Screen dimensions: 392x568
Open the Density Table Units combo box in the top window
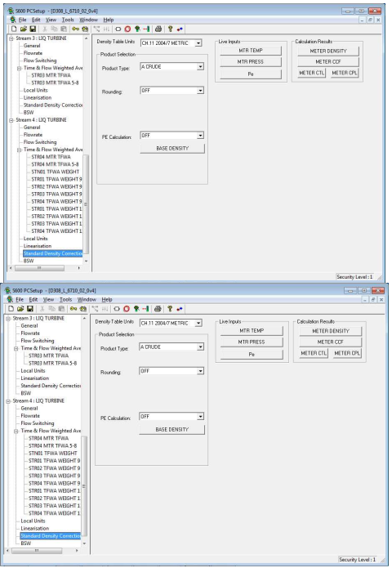click(x=198, y=43)
